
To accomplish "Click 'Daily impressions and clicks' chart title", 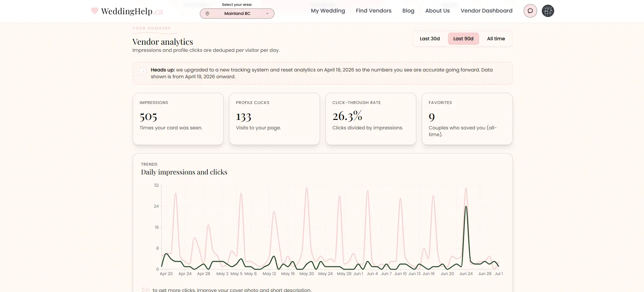I will click(x=184, y=172).
